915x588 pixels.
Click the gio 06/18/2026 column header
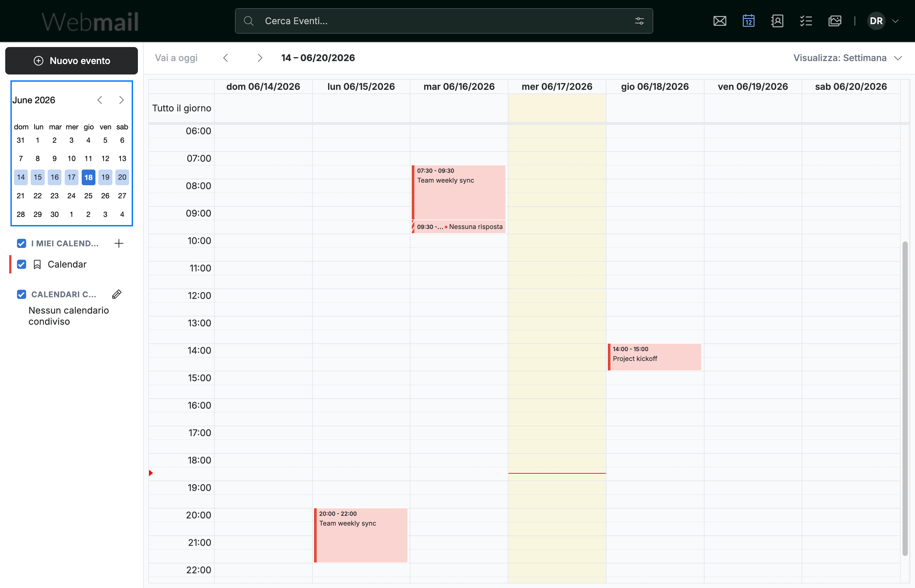(x=655, y=87)
